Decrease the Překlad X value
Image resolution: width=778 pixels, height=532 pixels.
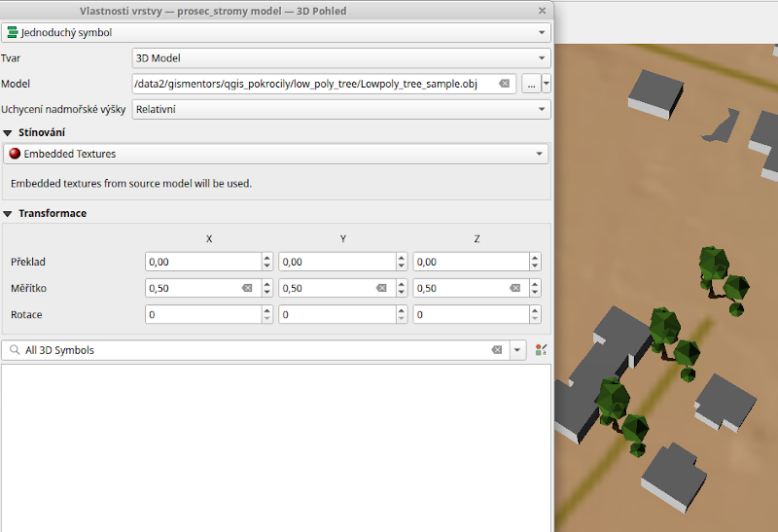coord(267,266)
